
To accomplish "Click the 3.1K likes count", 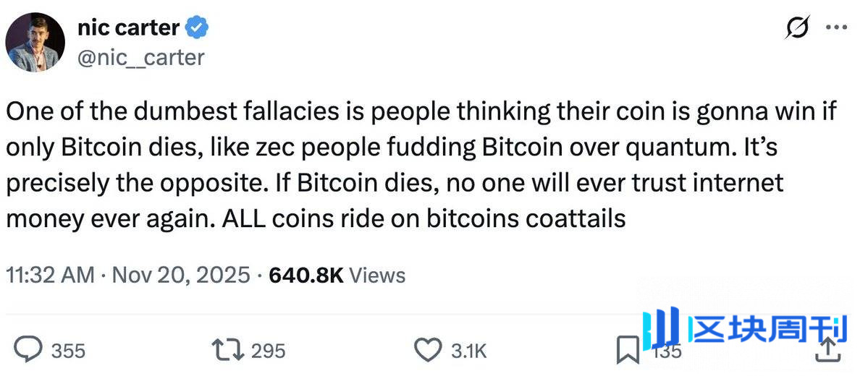I will click(x=468, y=351).
